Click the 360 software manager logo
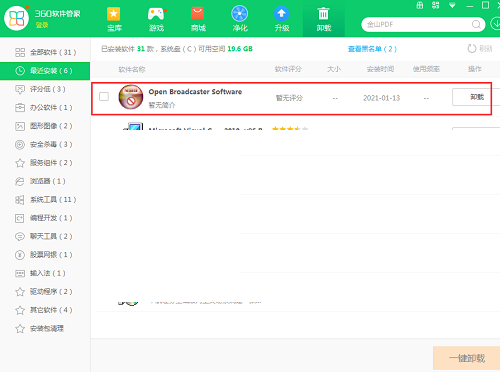500x372 pixels. click(16, 18)
